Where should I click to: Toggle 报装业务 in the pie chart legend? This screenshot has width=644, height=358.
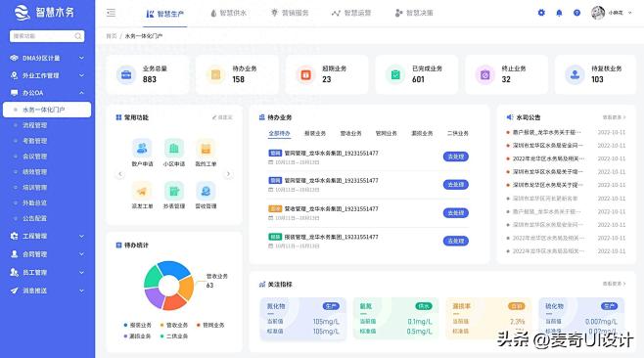(x=138, y=325)
